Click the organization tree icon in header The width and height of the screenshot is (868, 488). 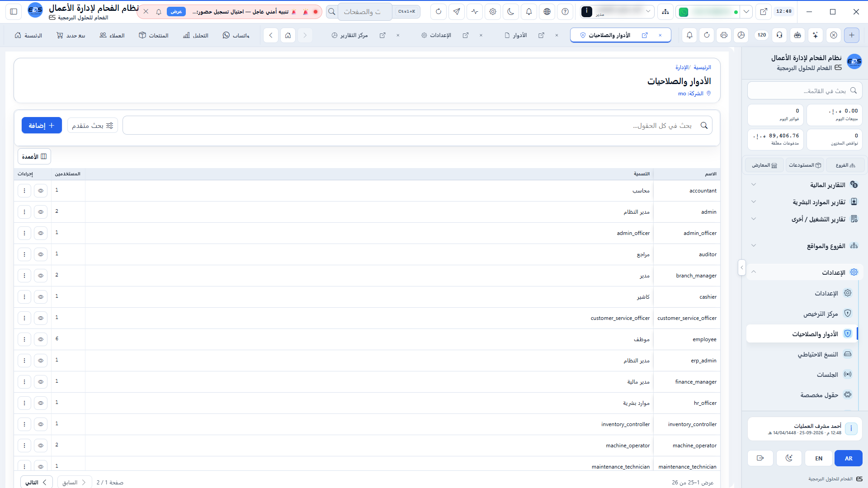[x=665, y=12]
